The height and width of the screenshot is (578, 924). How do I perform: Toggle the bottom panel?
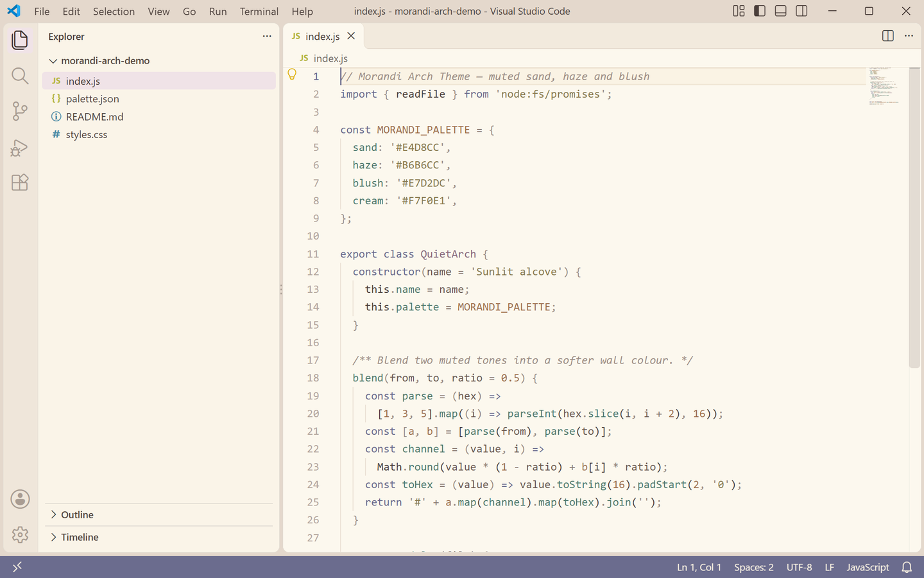coord(781,11)
